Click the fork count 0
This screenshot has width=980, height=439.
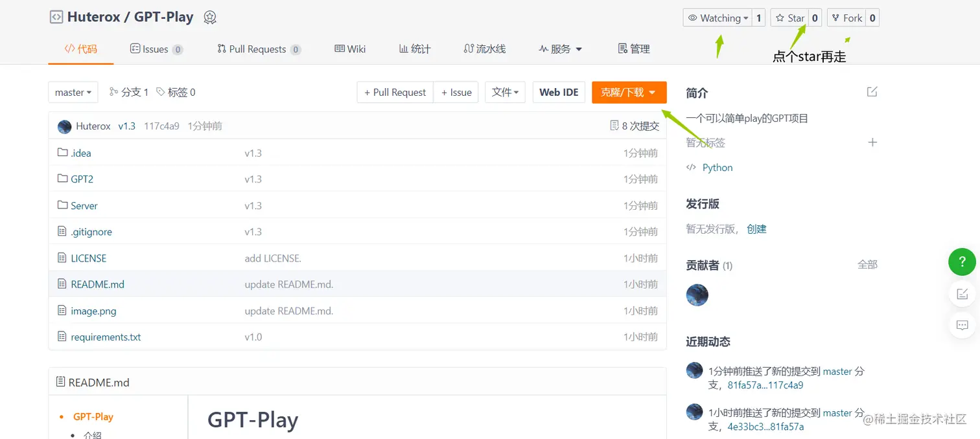[872, 18]
